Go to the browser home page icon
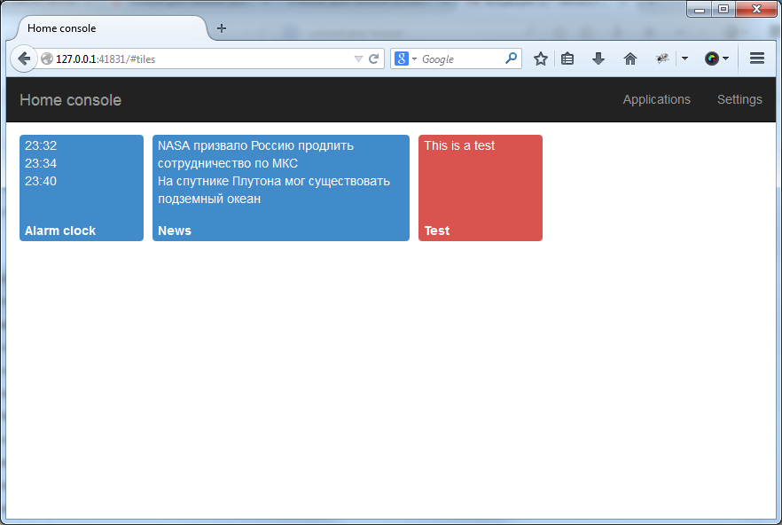 click(630, 59)
